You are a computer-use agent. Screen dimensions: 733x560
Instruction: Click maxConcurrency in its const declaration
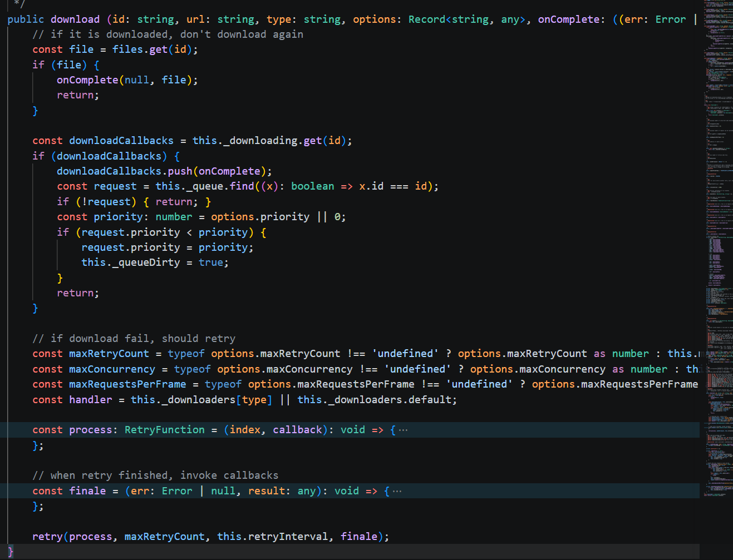(x=112, y=369)
